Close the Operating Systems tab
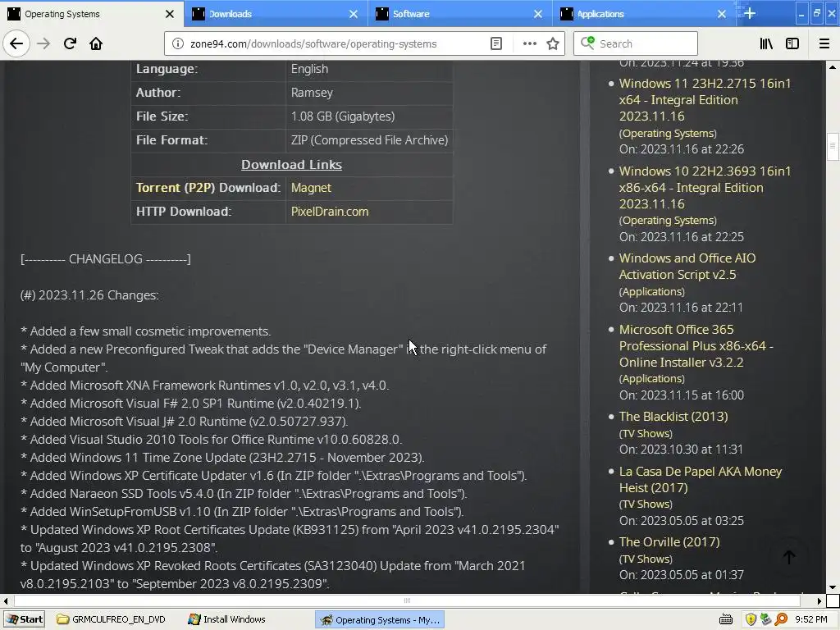840x630 pixels. point(169,14)
